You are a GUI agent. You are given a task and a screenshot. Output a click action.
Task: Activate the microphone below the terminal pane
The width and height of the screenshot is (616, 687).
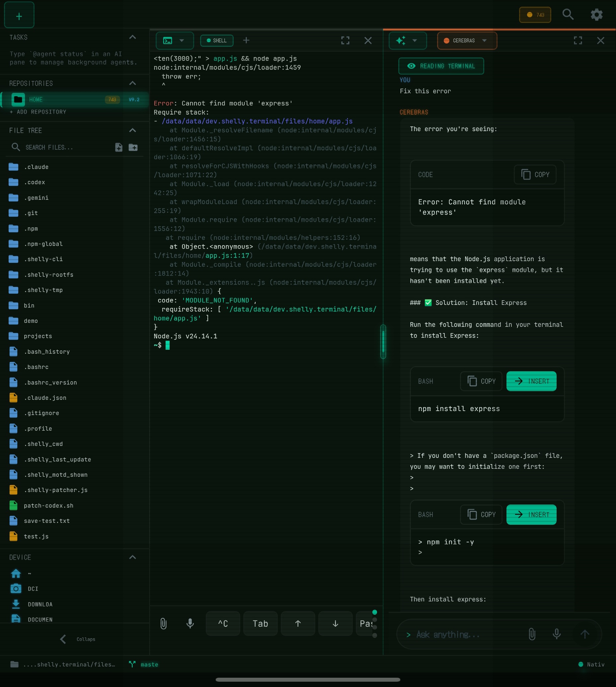tap(190, 623)
